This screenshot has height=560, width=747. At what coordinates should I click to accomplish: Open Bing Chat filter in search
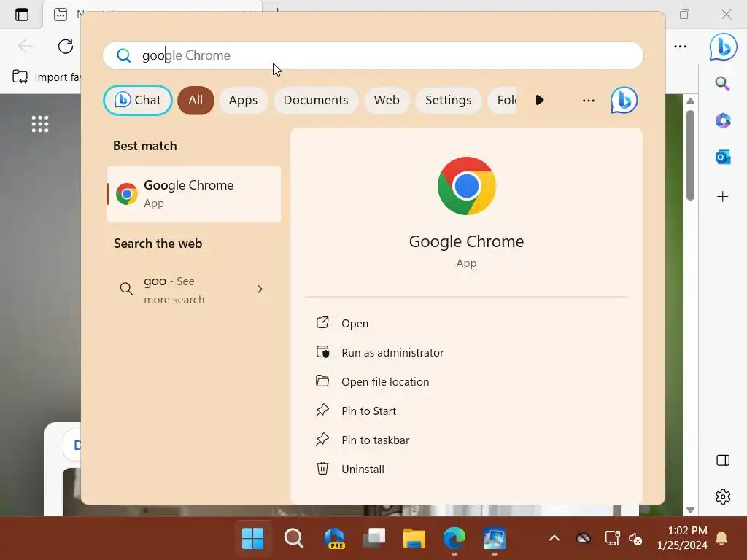click(x=138, y=100)
